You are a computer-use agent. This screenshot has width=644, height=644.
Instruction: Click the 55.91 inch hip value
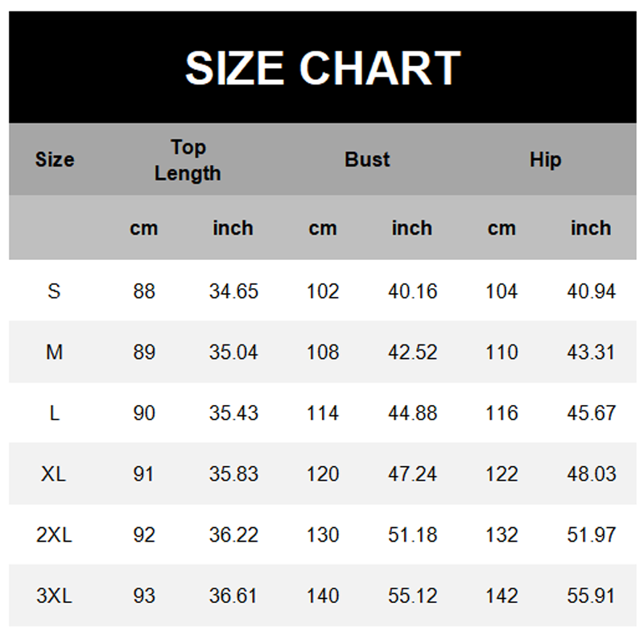point(591,596)
